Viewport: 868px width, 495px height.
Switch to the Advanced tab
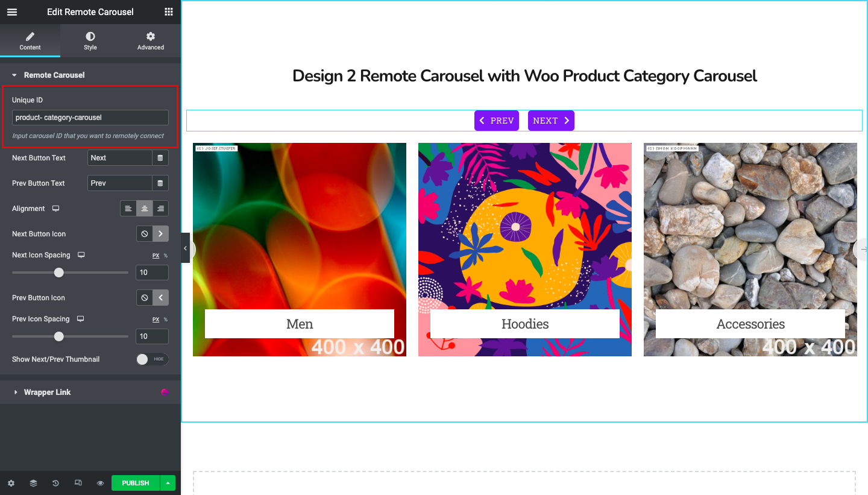click(150, 40)
